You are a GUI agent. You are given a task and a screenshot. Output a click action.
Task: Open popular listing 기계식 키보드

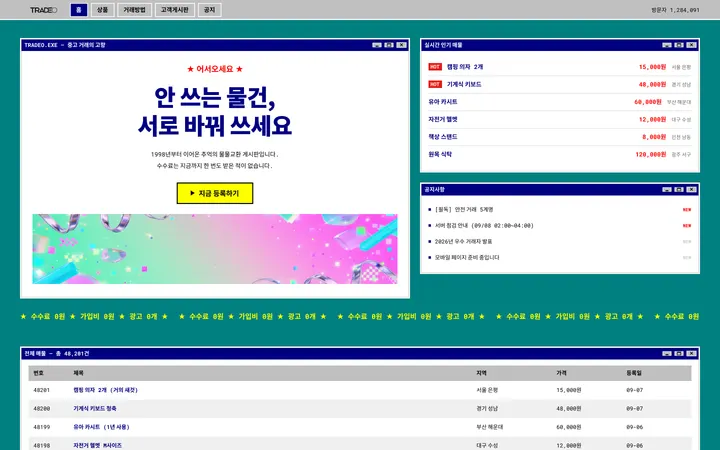[x=464, y=84]
